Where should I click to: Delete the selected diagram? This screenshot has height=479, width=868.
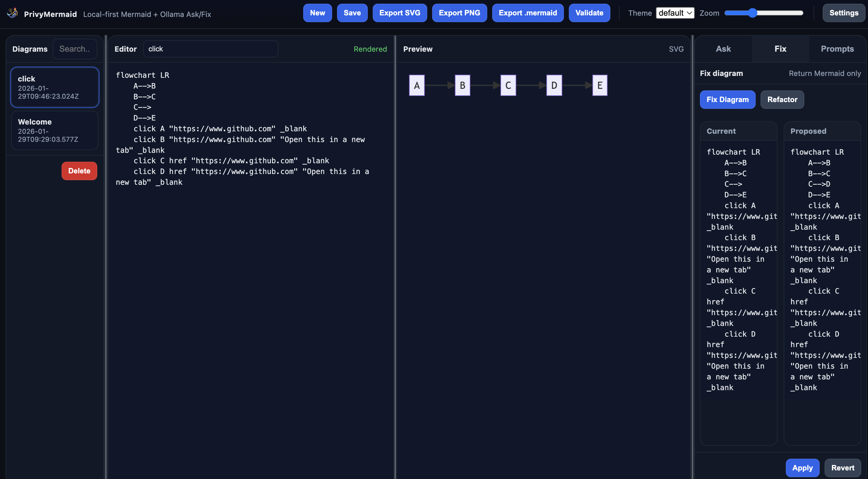coord(79,171)
